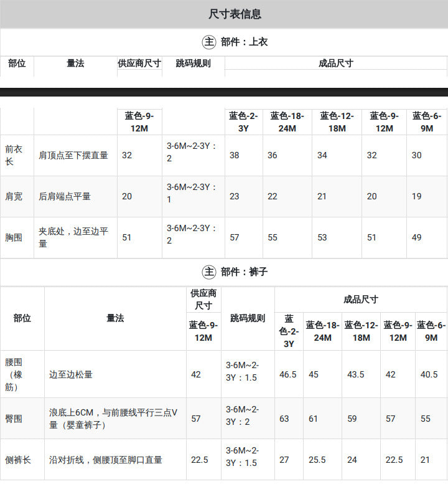This screenshot has height=484, width=448.
Task: Click the 跳码规则 header in 上衣 table
Action: (x=194, y=64)
